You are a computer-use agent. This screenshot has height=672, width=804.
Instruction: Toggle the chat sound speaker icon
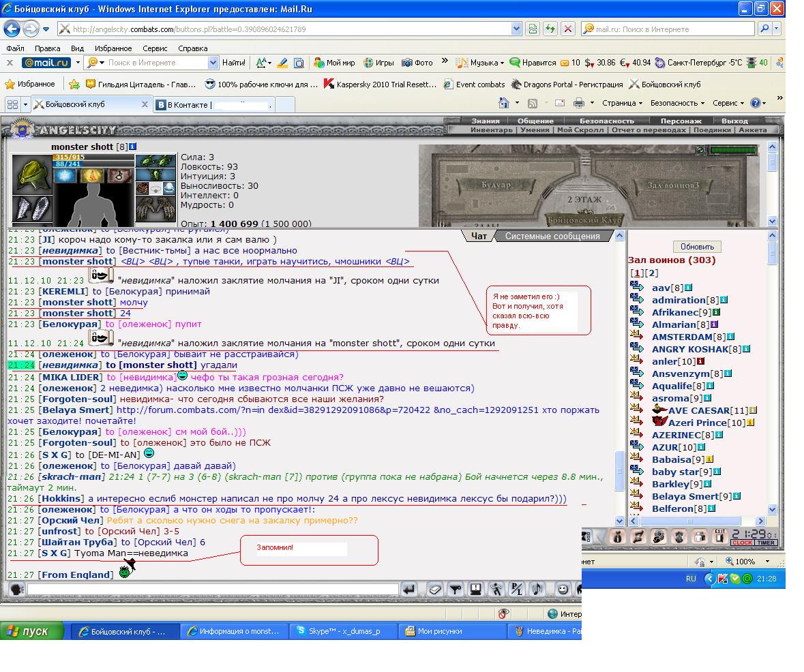pos(537,590)
